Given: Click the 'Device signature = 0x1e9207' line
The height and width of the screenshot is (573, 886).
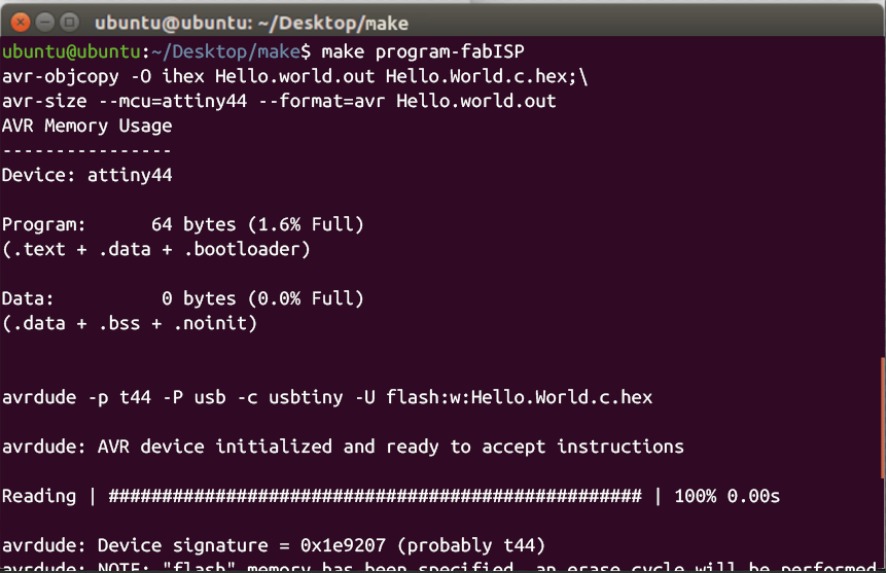Looking at the screenshot, I should point(273,545).
